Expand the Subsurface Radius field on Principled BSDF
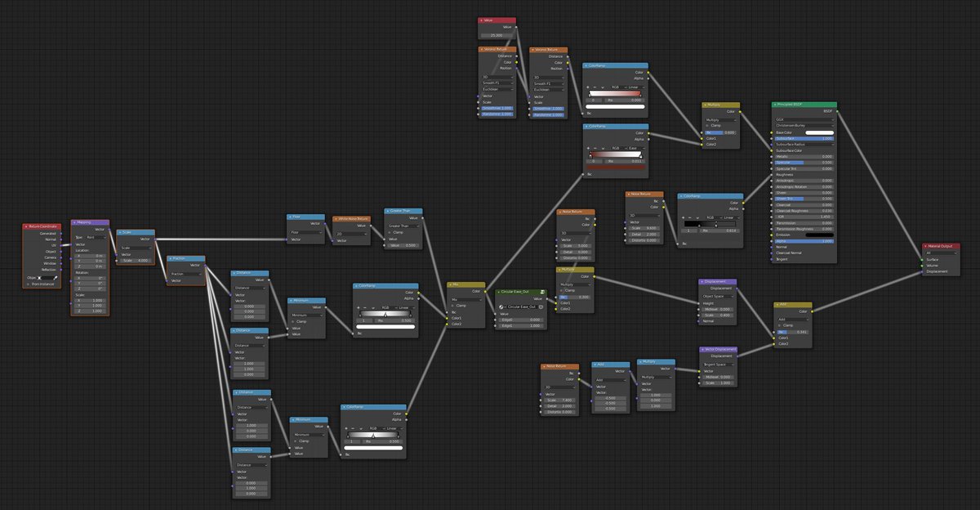 804,145
